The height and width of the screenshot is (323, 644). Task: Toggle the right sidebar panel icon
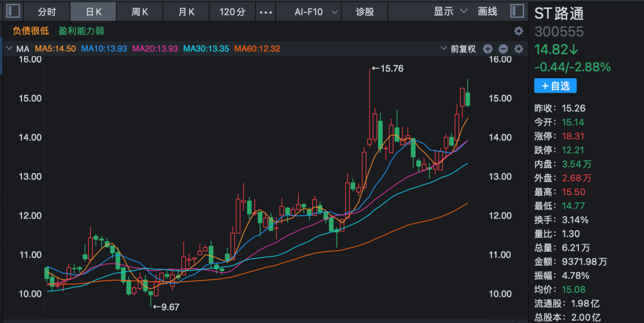coord(517,11)
